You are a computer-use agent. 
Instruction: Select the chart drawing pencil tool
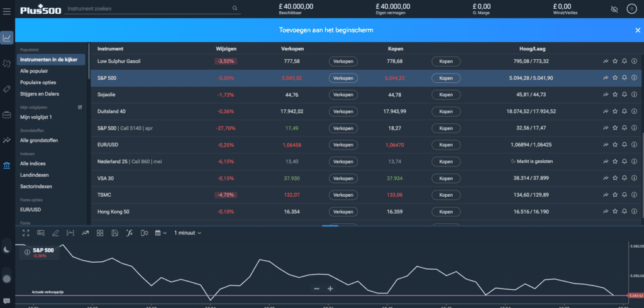[55, 233]
